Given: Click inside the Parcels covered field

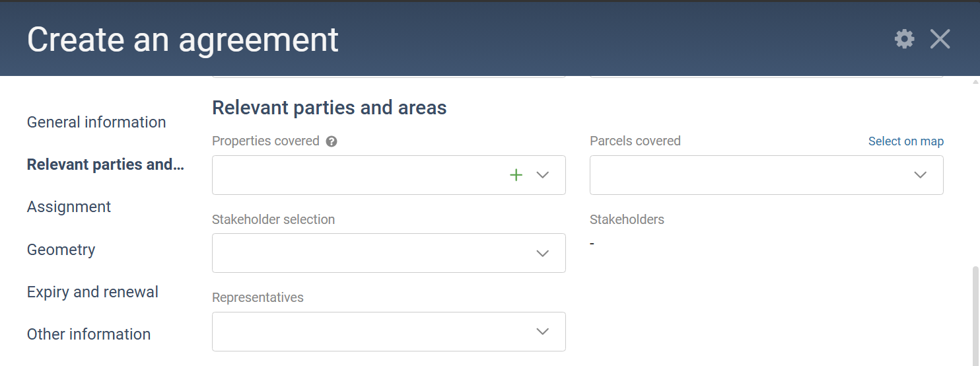Looking at the screenshot, I should click(766, 175).
